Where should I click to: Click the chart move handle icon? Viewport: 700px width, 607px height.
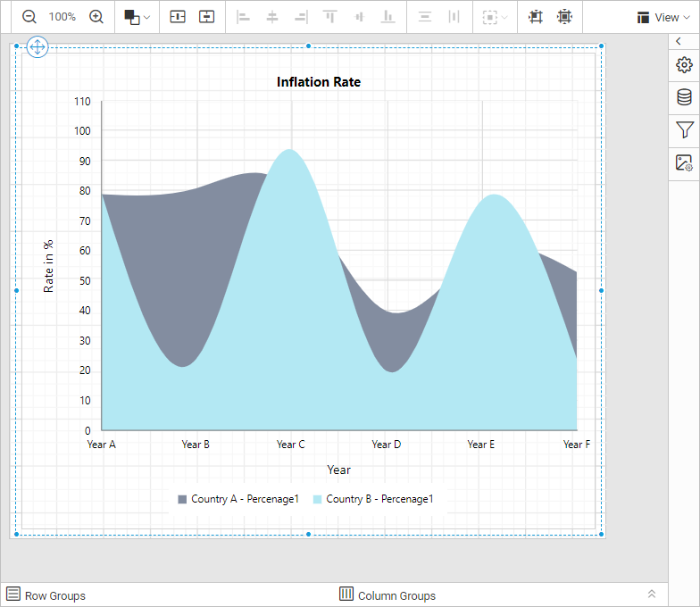tap(37, 46)
